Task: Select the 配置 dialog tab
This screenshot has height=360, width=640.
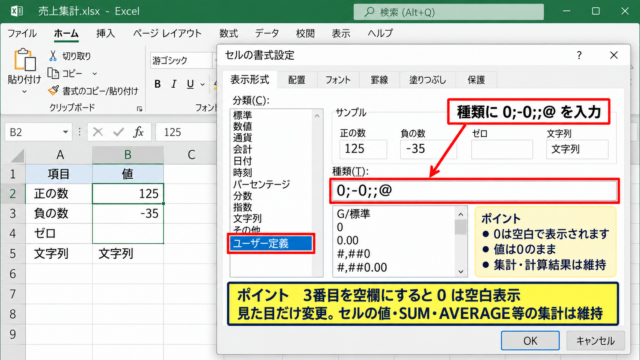Action: point(297,80)
